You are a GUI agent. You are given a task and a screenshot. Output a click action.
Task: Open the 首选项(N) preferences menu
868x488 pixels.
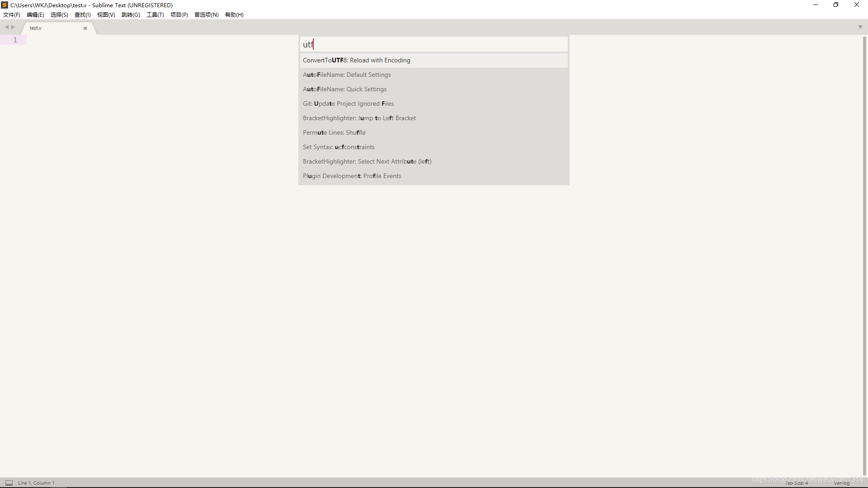206,15
